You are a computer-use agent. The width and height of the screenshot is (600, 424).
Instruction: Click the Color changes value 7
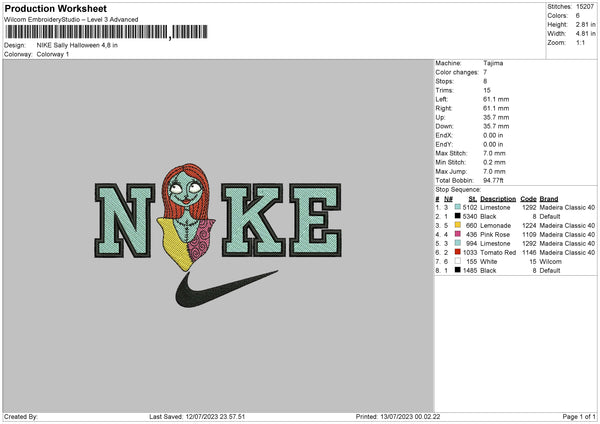485,72
